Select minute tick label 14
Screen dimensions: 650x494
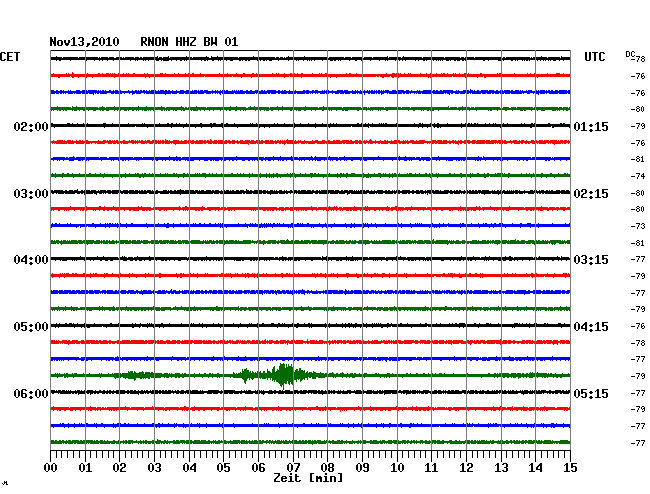pyautogui.click(x=535, y=468)
